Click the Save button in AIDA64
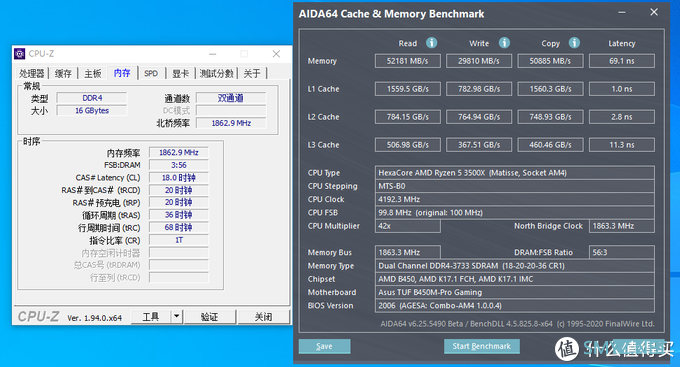The width and height of the screenshot is (680, 367). coord(324,346)
